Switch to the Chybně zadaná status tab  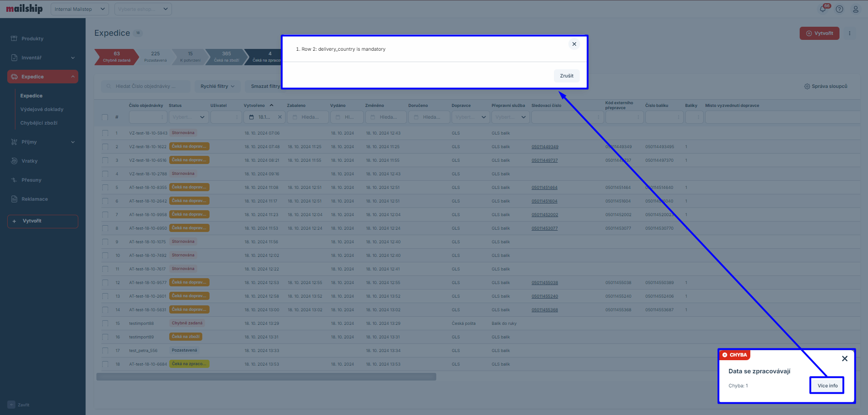click(116, 57)
